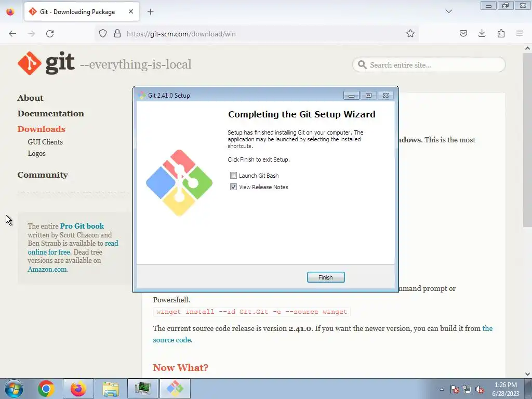Screen dimensions: 532x399
Task: Follow the source code link
Action: (172, 340)
